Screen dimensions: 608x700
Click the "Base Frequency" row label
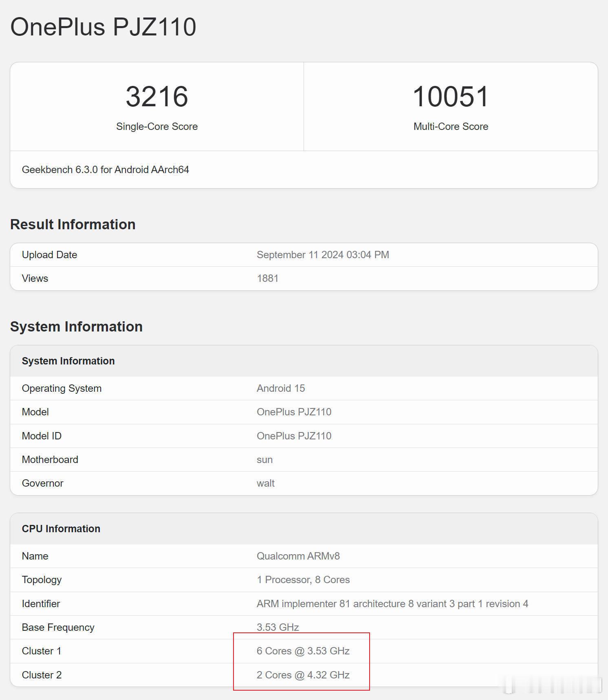(58, 627)
